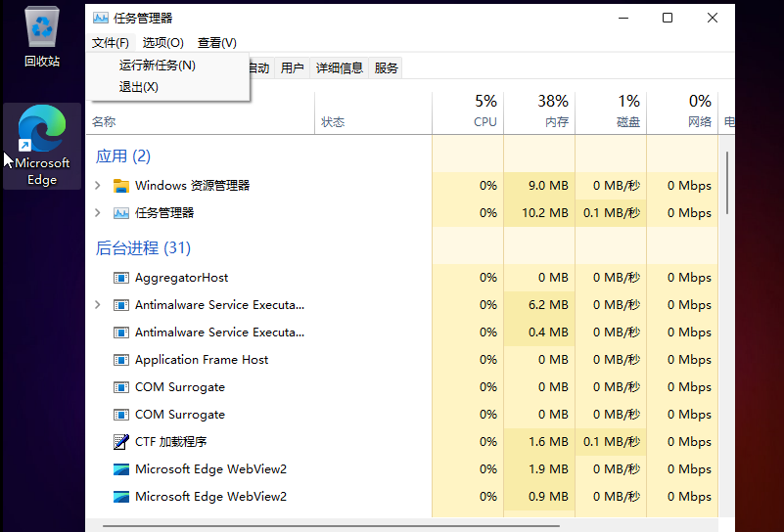Expand first Antimalware Service Executable entry
Image resolution: width=784 pixels, height=532 pixels.
coord(97,305)
